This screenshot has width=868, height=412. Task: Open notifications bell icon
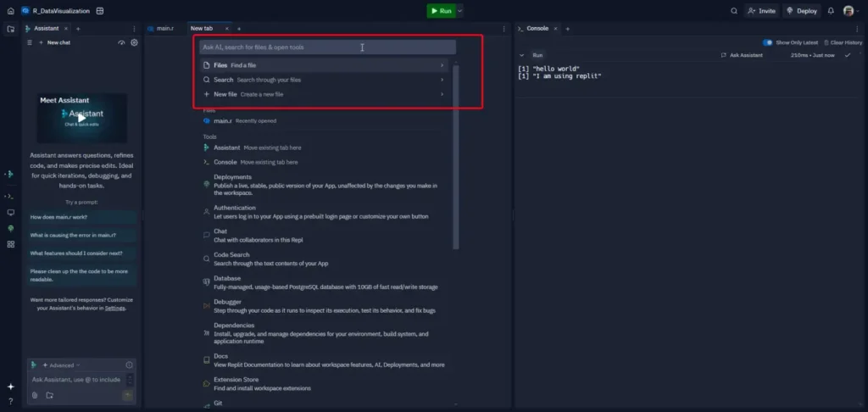pyautogui.click(x=831, y=10)
